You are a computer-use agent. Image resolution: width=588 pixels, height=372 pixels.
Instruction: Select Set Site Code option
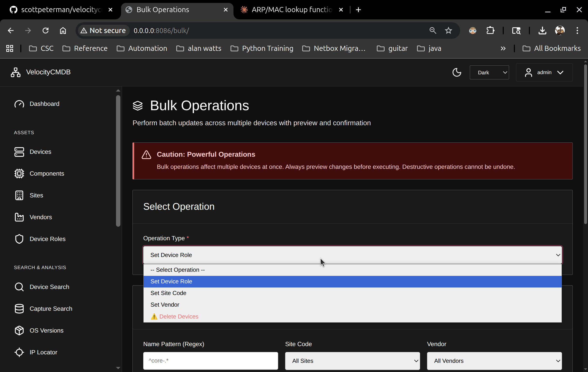point(168,293)
